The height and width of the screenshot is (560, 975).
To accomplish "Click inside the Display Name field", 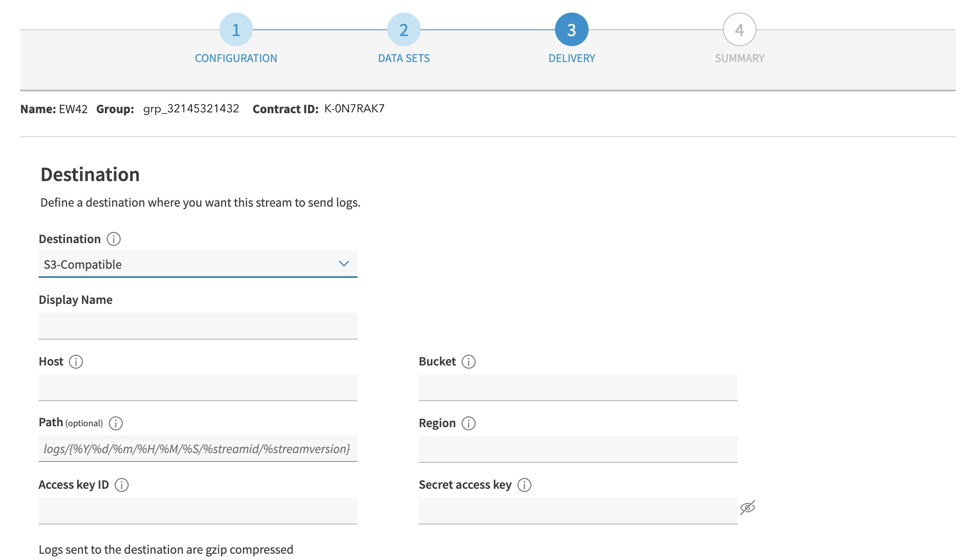I will click(198, 326).
